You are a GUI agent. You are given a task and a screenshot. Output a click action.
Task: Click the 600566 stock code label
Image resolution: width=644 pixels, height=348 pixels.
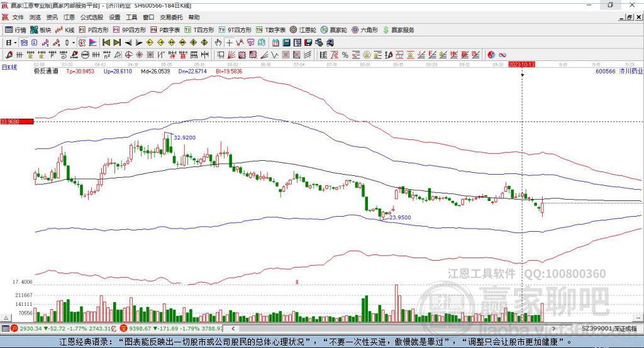(606, 72)
